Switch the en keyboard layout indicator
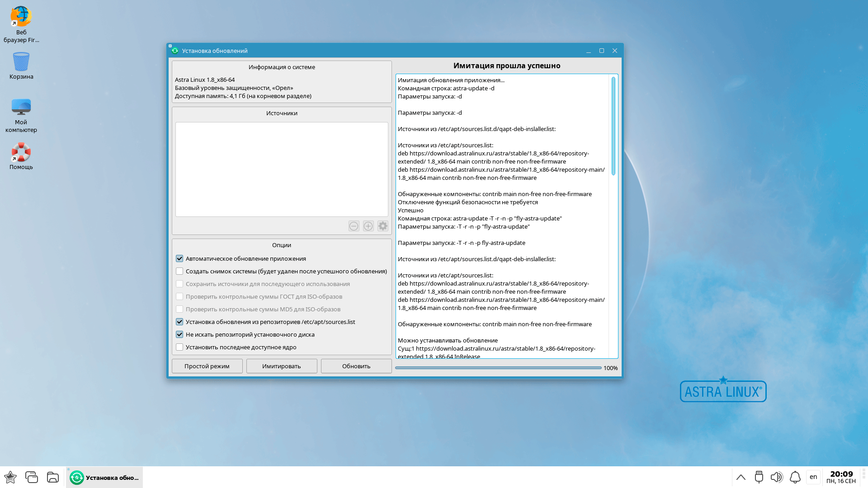The height and width of the screenshot is (488, 868). click(813, 477)
